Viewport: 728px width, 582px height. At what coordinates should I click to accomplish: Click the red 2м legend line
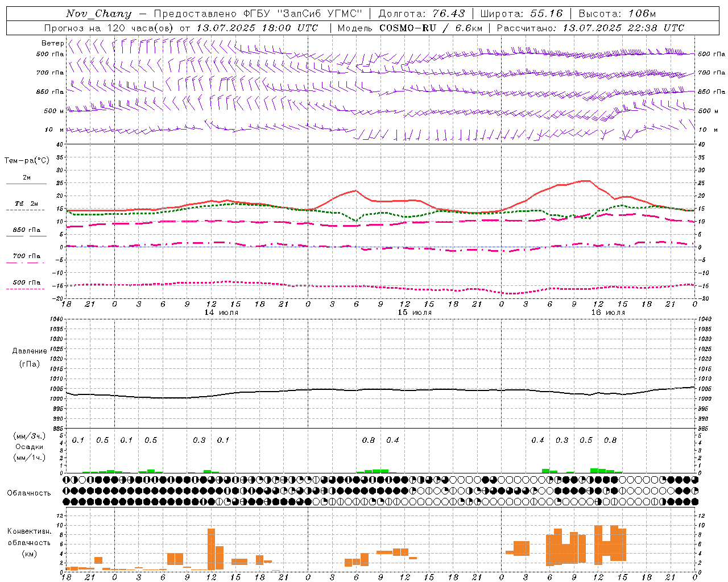[x=27, y=184]
